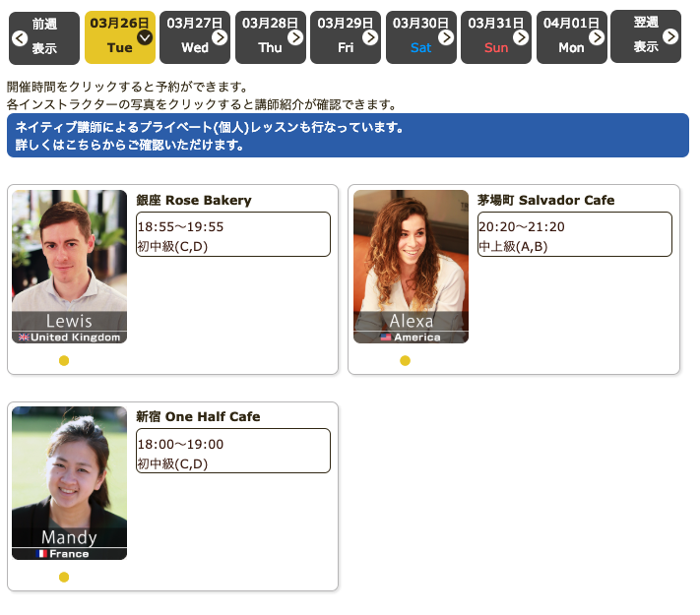Viewport: 700px width, 615px height.
Task: Click arrow on 03月27日 Wed tab
Action: pos(220,37)
